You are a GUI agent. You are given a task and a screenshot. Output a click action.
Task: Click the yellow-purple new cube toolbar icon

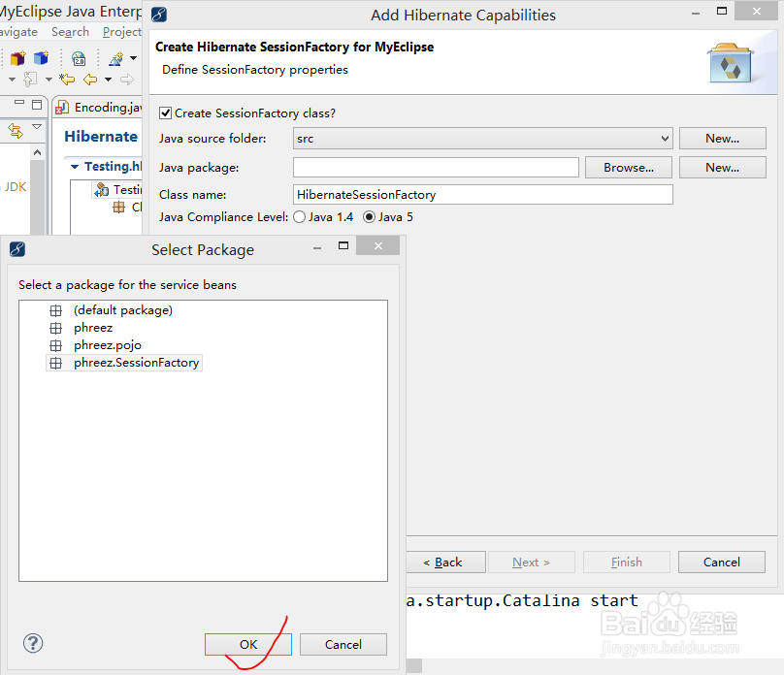pyautogui.click(x=18, y=58)
